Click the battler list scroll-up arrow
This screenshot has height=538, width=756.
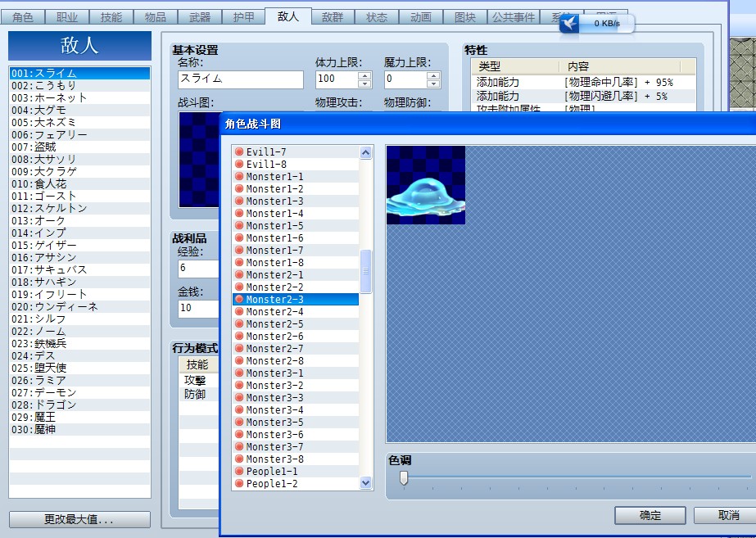pos(365,153)
